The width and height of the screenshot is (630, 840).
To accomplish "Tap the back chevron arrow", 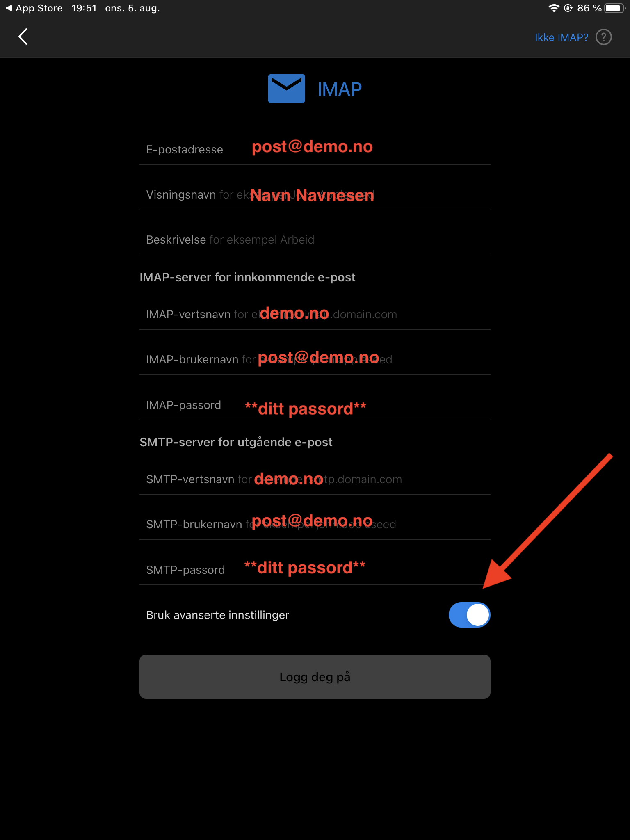I will click(x=23, y=37).
